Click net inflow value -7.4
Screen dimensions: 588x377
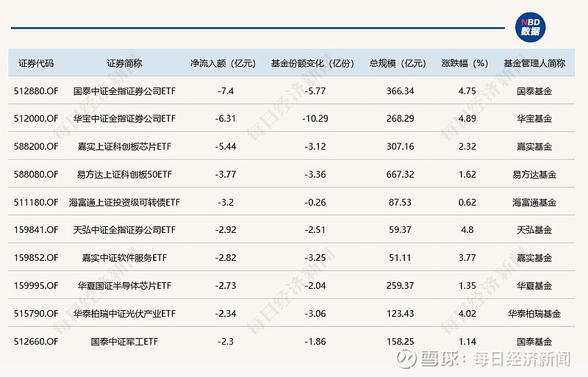click(226, 91)
